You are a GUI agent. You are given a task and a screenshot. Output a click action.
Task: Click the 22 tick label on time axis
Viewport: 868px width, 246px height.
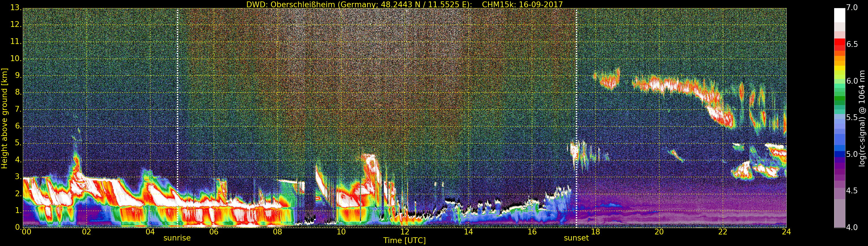click(x=723, y=232)
